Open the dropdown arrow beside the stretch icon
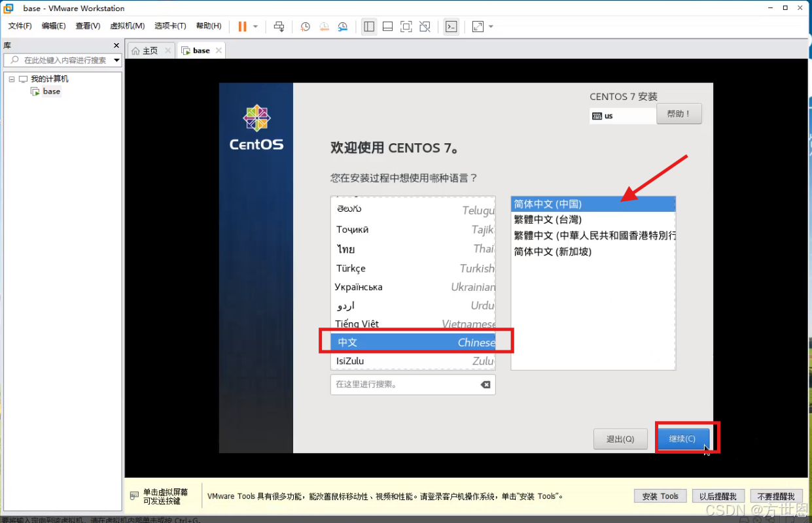The height and width of the screenshot is (523, 812). pos(491,27)
